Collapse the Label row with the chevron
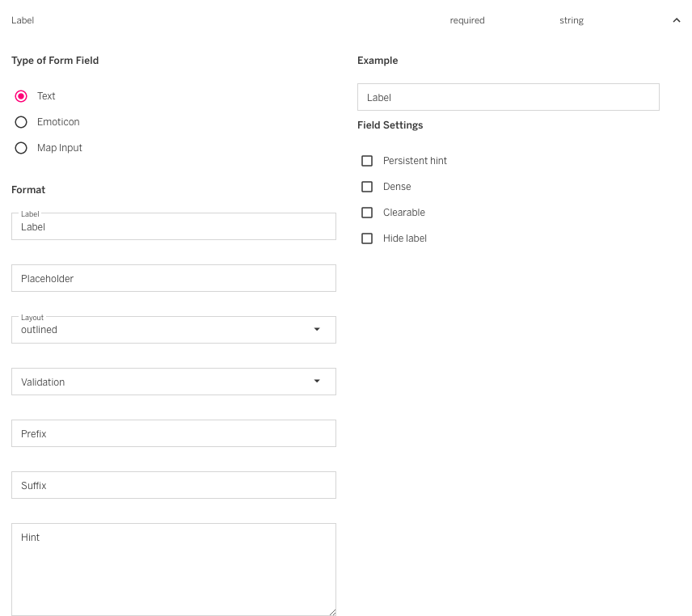The image size is (692, 616). tap(676, 21)
